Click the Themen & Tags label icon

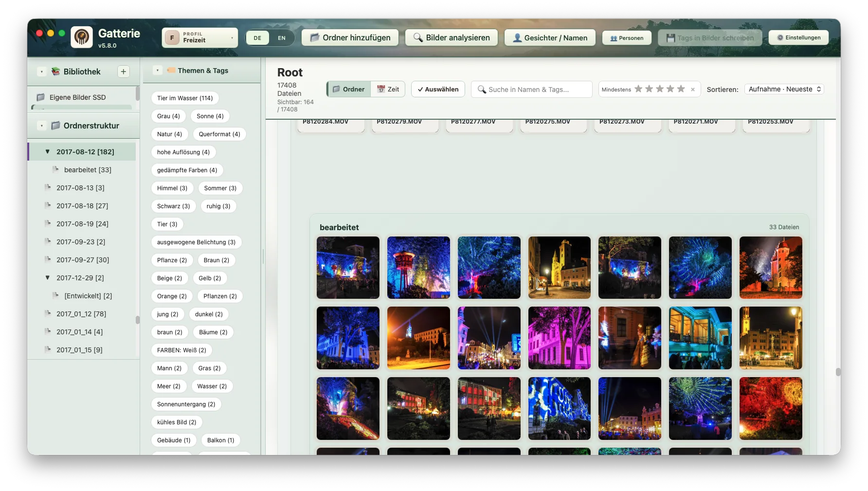171,71
